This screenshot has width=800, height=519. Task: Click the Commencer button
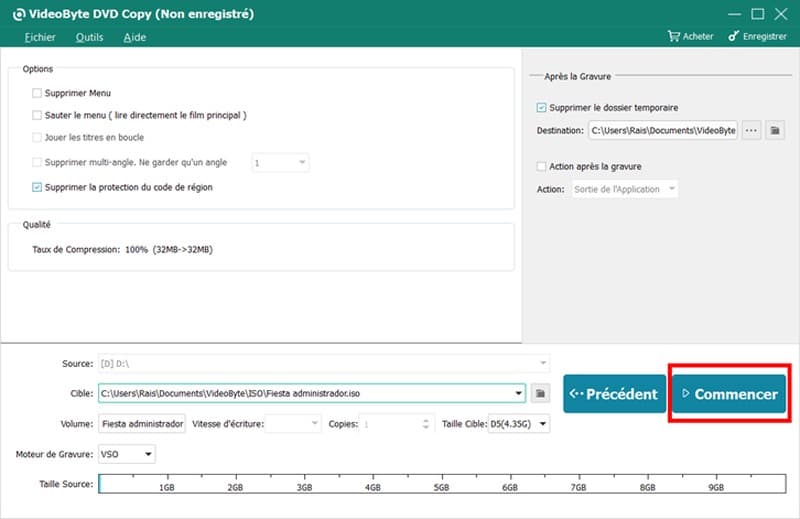(x=729, y=394)
